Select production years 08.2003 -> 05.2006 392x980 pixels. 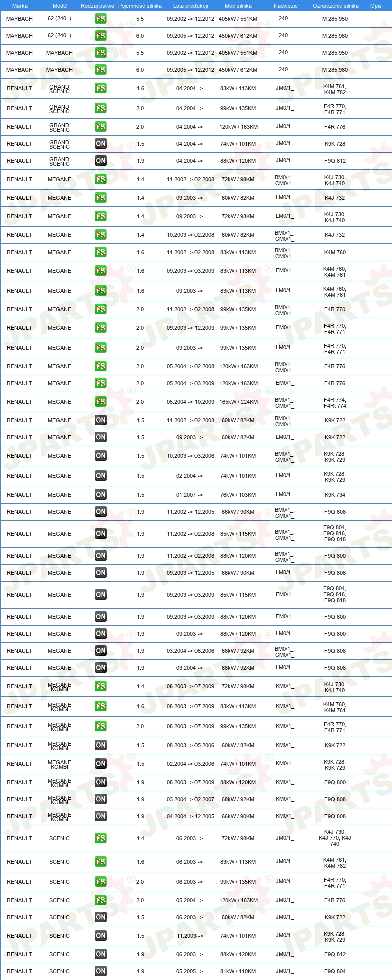pos(190,745)
